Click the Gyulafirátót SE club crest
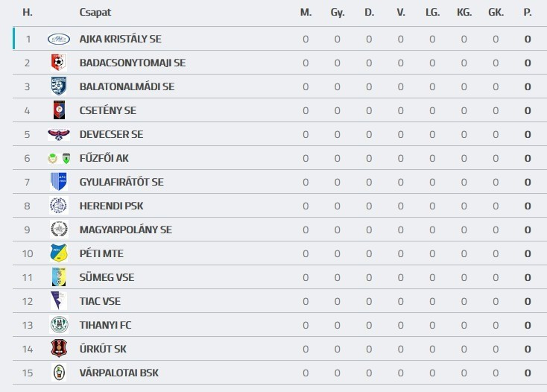 pyautogui.click(x=58, y=182)
